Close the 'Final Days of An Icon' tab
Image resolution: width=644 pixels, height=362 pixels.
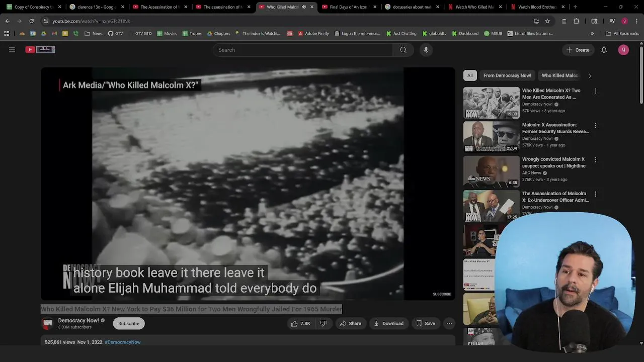[375, 7]
